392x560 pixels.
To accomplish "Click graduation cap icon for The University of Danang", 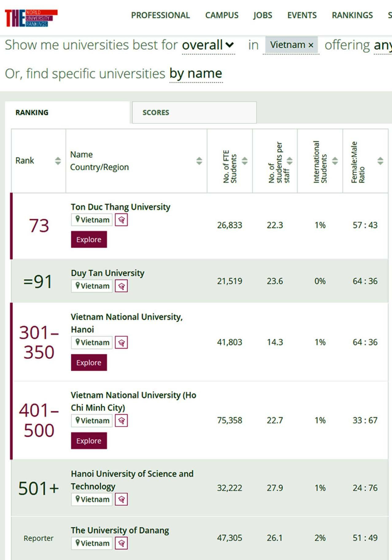I will tap(121, 543).
